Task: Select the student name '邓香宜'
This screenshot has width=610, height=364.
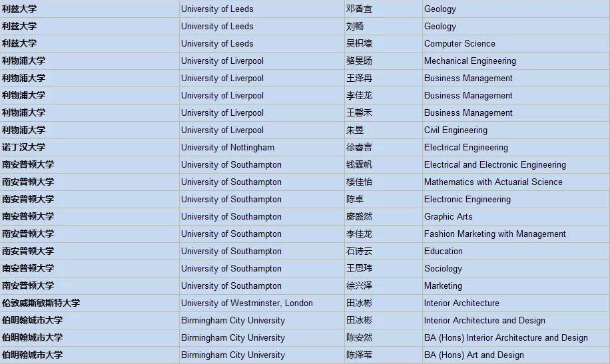Action: click(359, 9)
